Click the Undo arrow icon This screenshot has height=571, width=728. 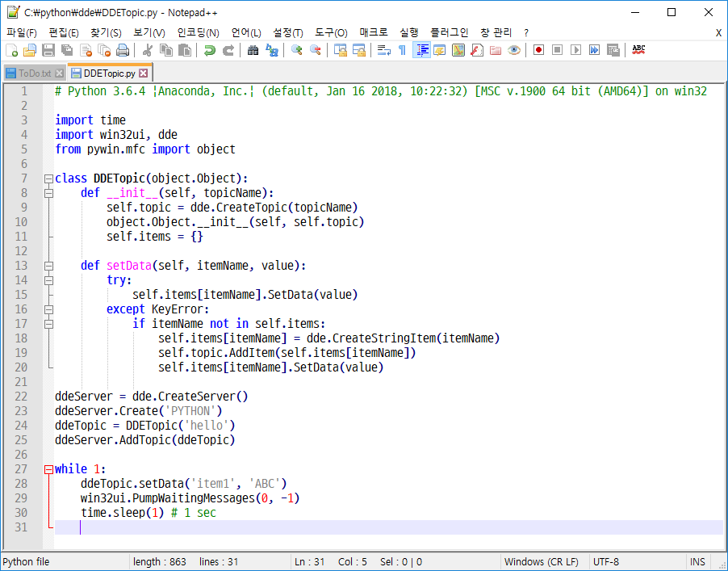click(x=210, y=50)
